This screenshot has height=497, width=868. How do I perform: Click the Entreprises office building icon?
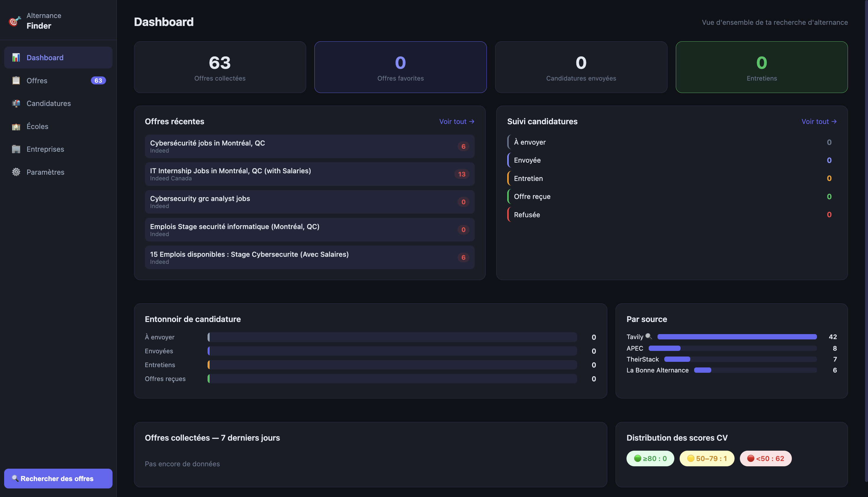pyautogui.click(x=16, y=149)
